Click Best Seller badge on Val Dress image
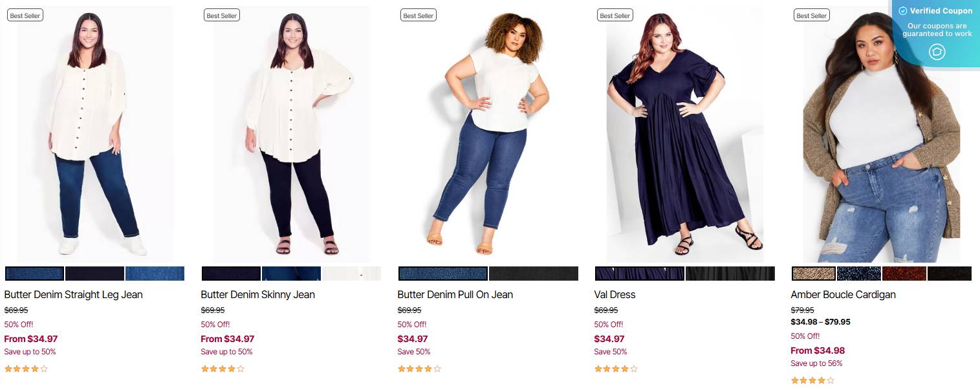980x388 pixels. pos(615,16)
